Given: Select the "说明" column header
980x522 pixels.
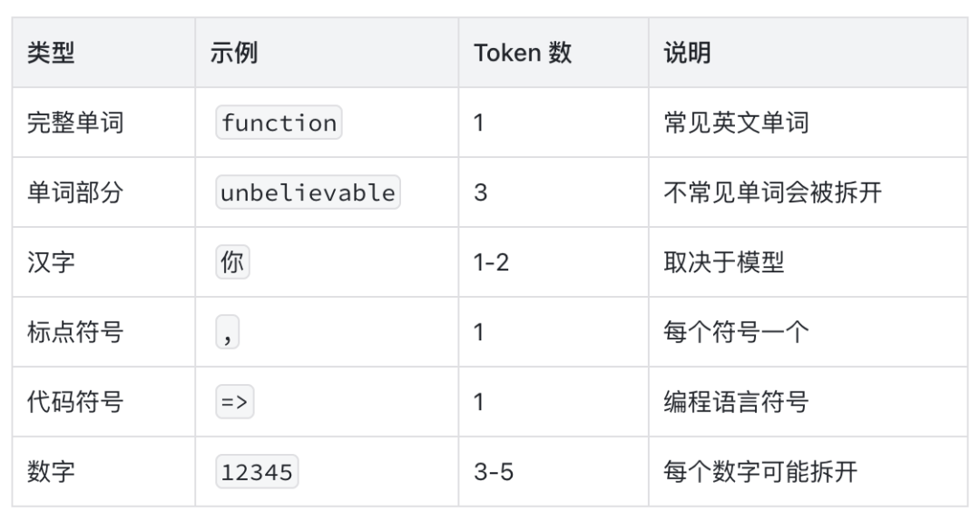Looking at the screenshot, I should pyautogui.click(x=687, y=53).
